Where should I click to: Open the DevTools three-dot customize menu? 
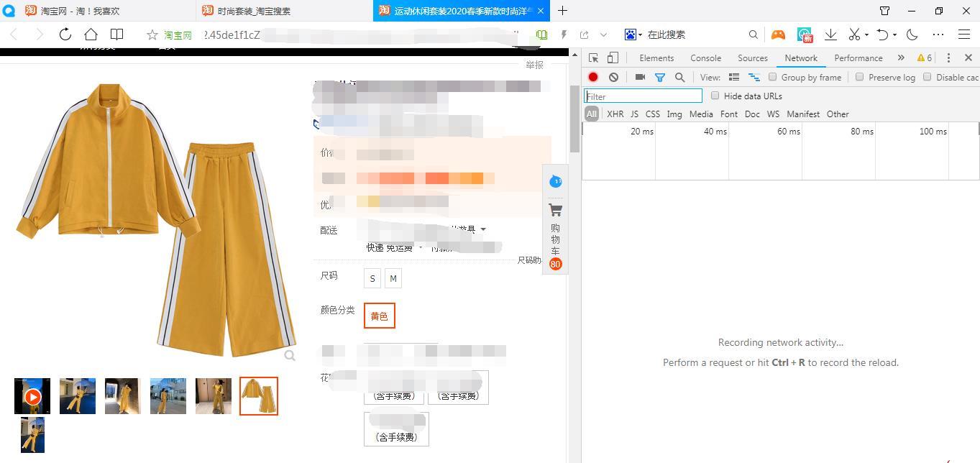948,58
